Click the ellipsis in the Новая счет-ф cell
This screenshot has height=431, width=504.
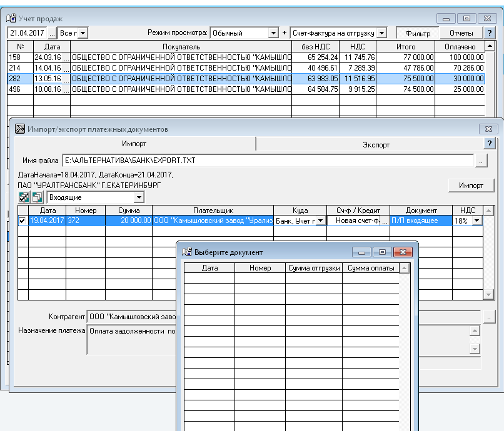click(385, 220)
